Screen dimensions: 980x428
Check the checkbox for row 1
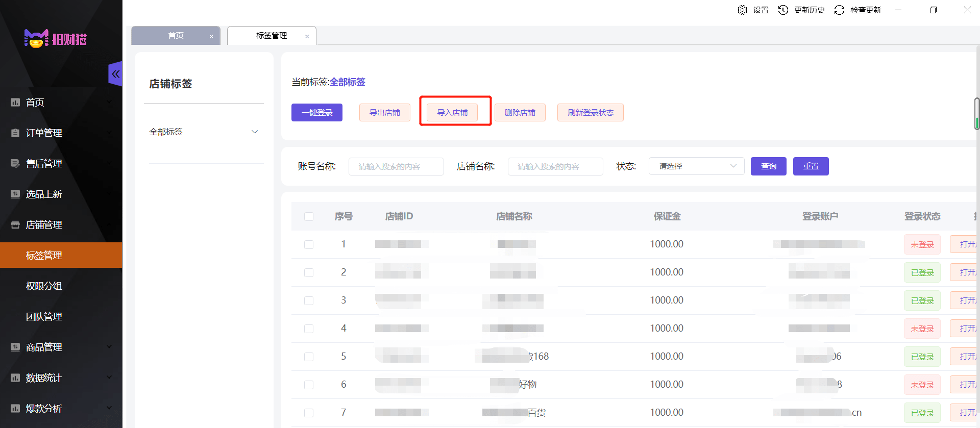click(309, 244)
